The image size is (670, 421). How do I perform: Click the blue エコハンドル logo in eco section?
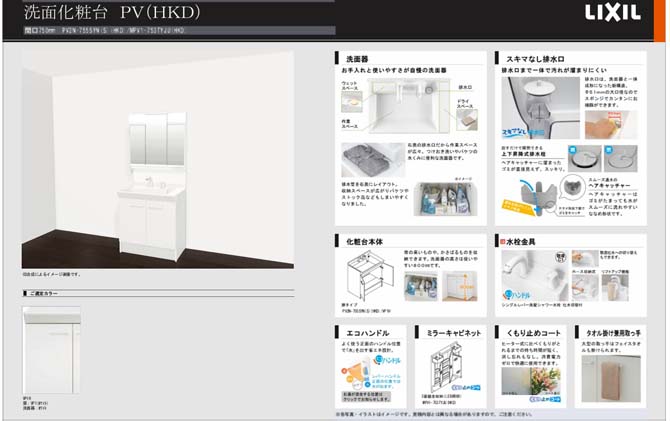387,360
